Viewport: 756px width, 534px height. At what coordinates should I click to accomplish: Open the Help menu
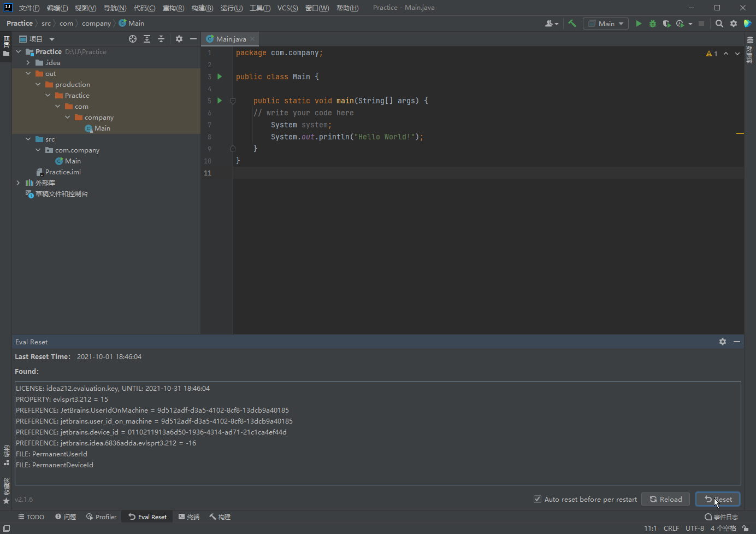[347, 8]
